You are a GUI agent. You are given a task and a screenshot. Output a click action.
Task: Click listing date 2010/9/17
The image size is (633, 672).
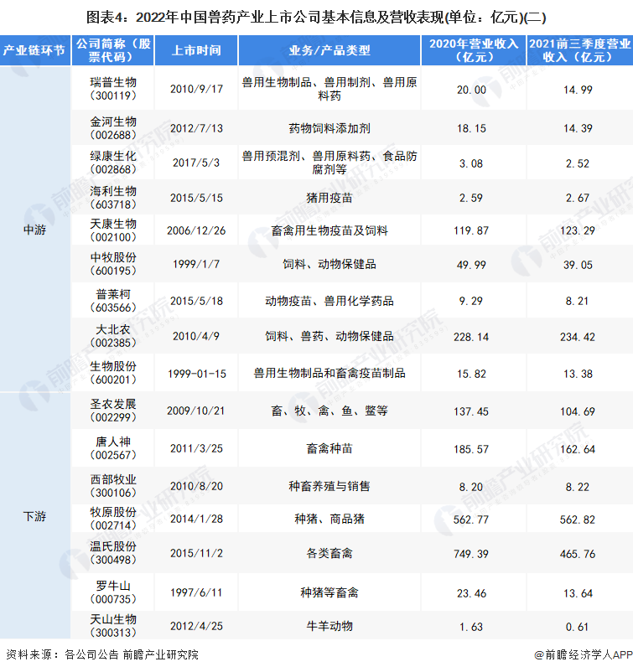point(196,89)
